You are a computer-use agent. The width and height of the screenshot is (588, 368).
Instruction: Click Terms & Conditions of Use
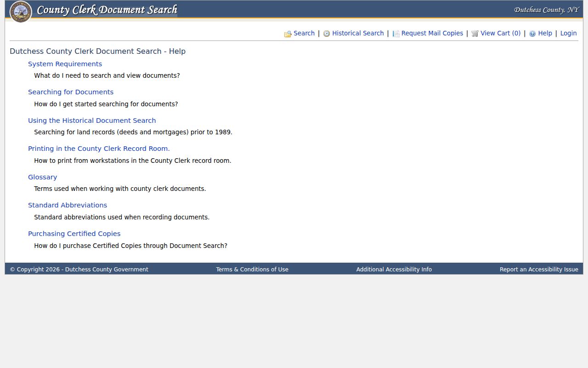point(252,270)
